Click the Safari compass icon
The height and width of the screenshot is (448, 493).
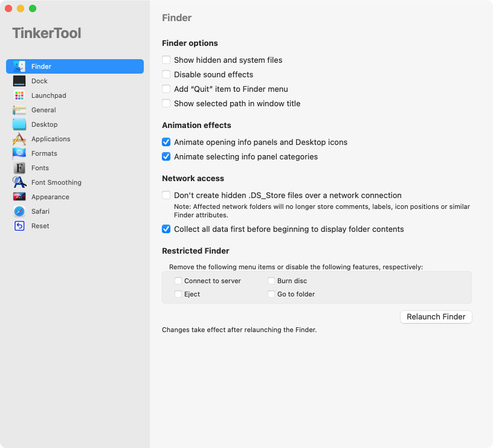pos(19,211)
